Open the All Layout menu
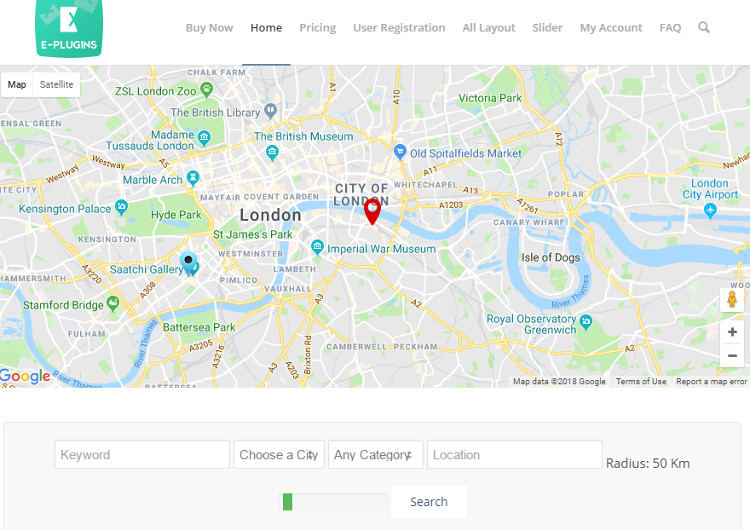Image resolution: width=750 pixels, height=530 pixels. pos(489,28)
